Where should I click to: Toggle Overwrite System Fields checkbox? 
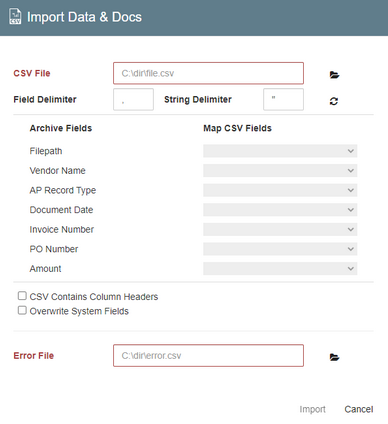tap(22, 310)
